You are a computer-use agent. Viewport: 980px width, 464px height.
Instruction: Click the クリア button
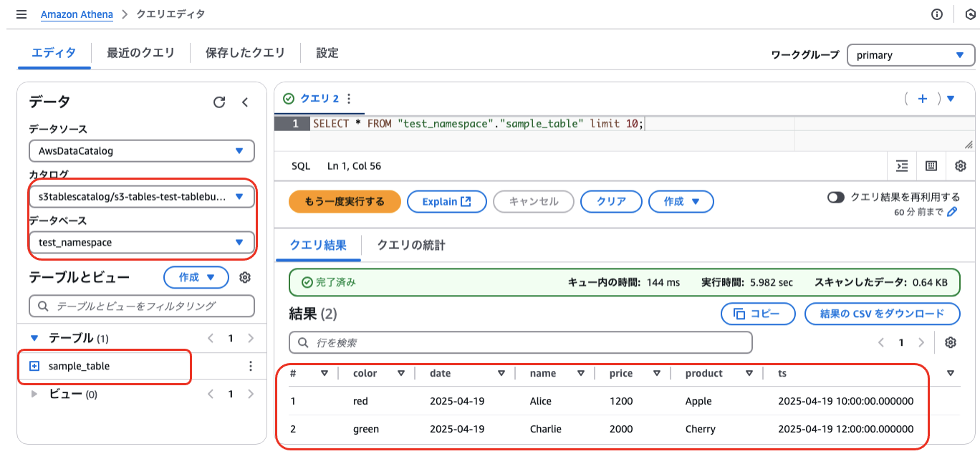(x=612, y=202)
